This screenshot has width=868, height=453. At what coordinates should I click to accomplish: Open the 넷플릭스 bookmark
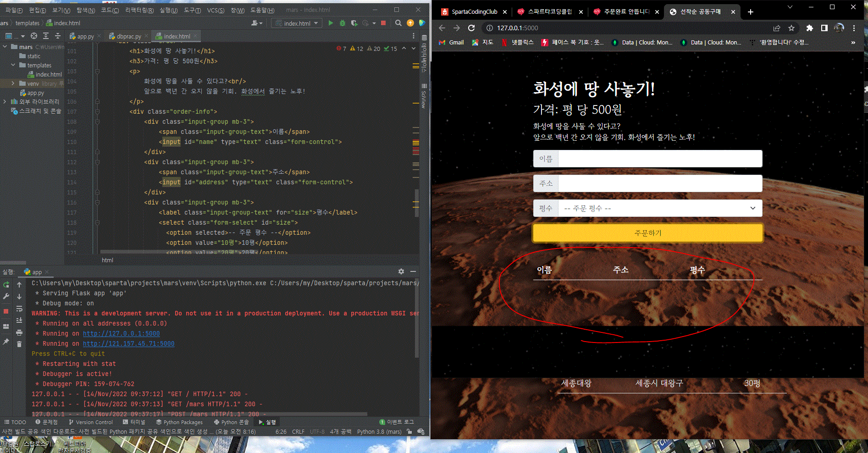click(x=518, y=42)
